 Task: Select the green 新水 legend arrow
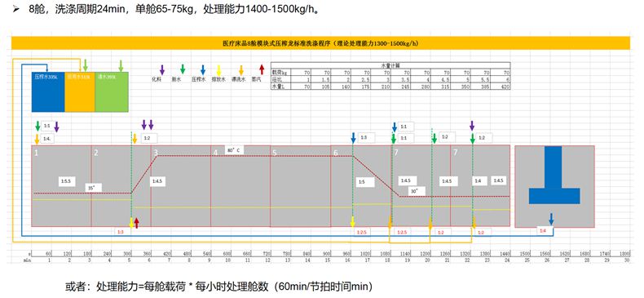tap(183, 69)
